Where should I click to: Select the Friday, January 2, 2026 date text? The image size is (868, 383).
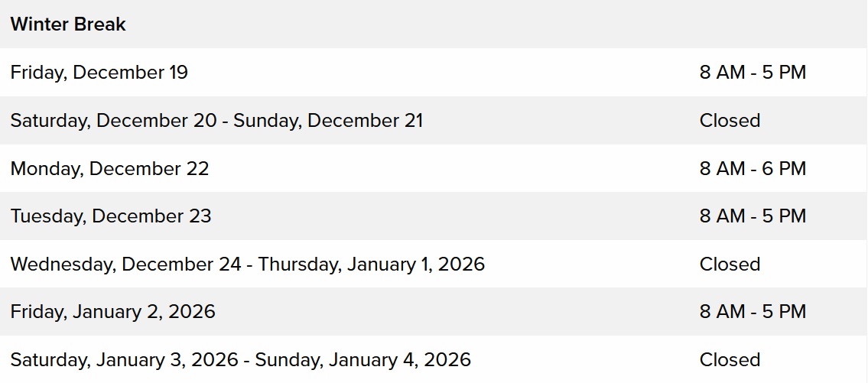tap(112, 312)
